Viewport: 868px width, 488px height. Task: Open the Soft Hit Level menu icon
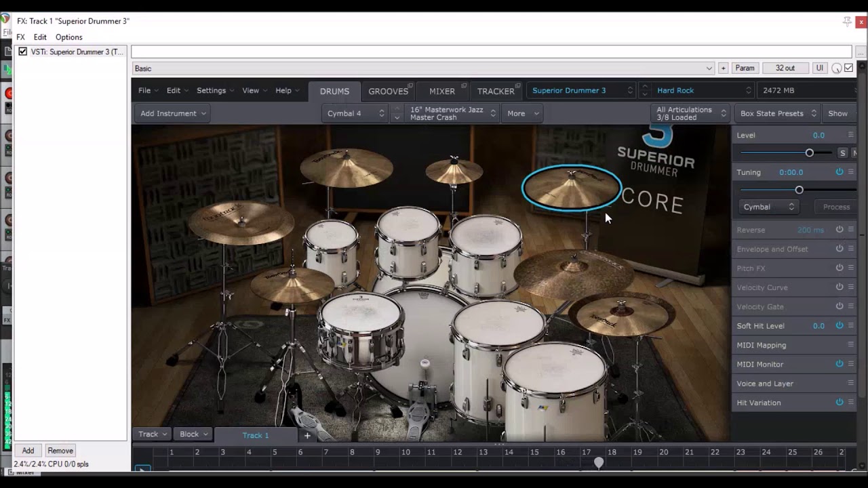point(851,325)
